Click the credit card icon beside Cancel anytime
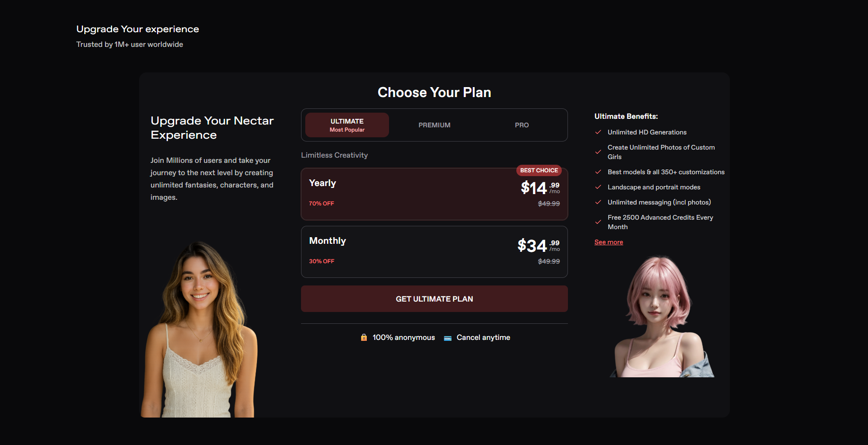Viewport: 868px width, 445px height. click(x=448, y=338)
